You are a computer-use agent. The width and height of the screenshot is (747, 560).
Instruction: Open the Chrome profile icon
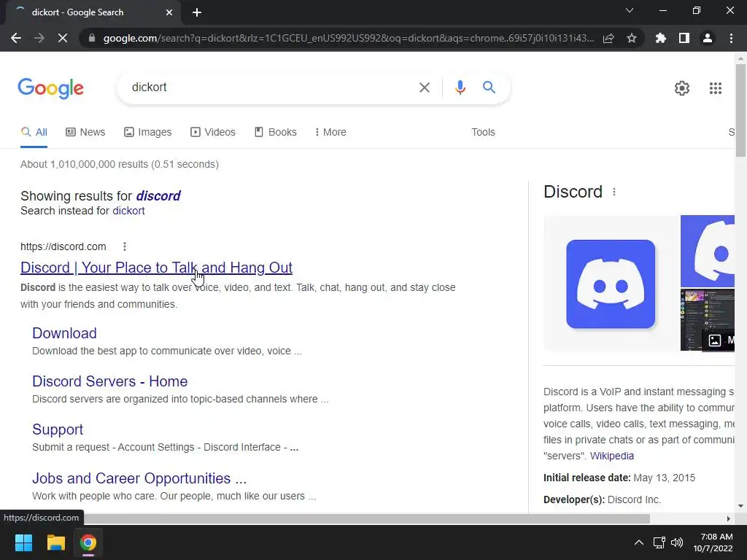(708, 38)
